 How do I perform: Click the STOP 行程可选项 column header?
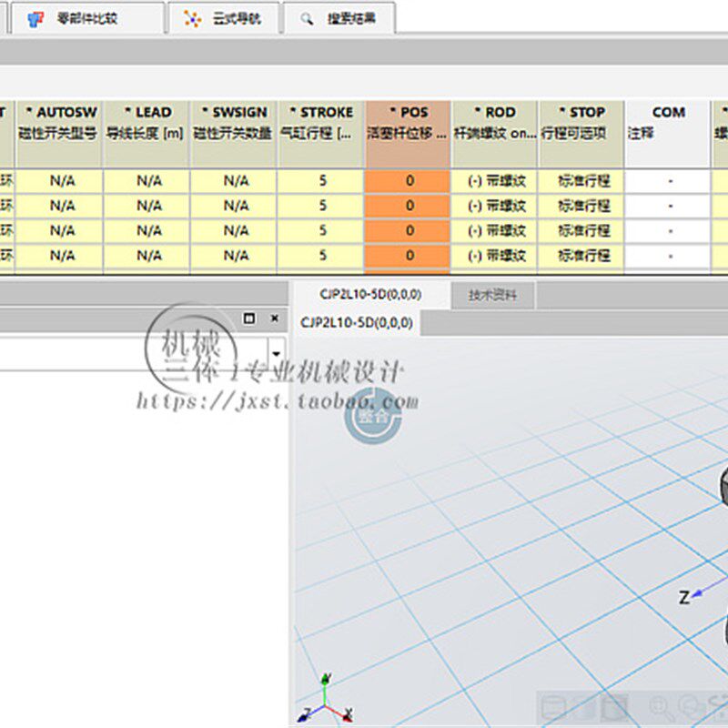(x=581, y=134)
